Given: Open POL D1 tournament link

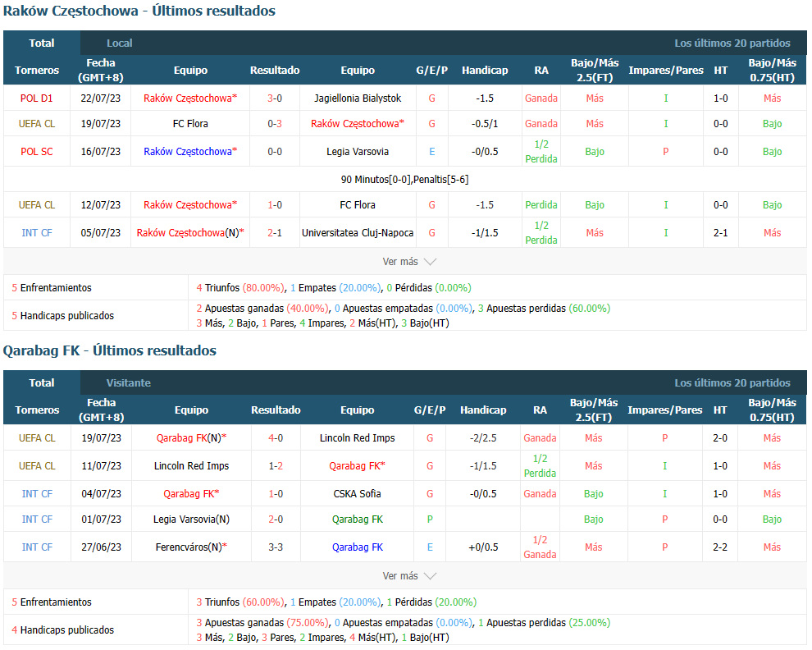Looking at the screenshot, I should pyautogui.click(x=36, y=98).
